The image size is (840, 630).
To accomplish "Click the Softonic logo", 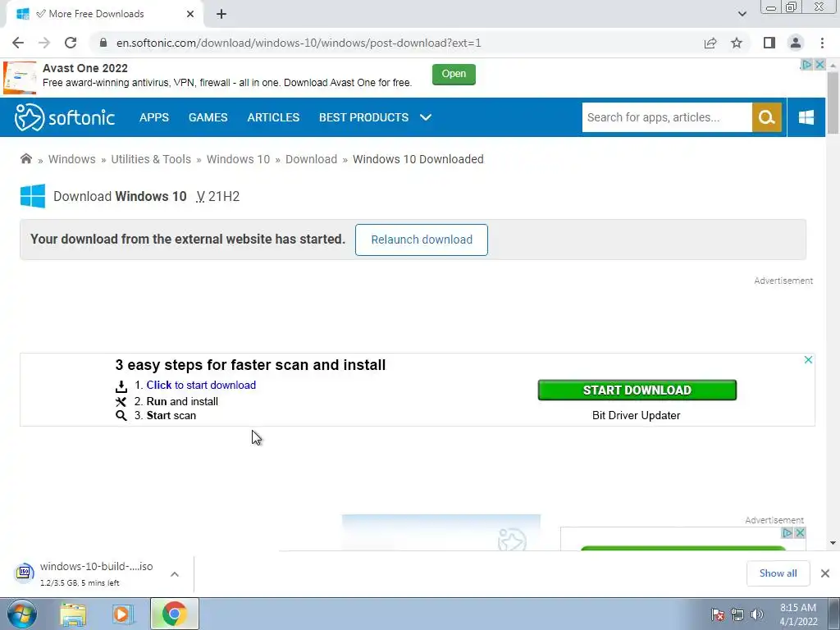I will tap(64, 117).
